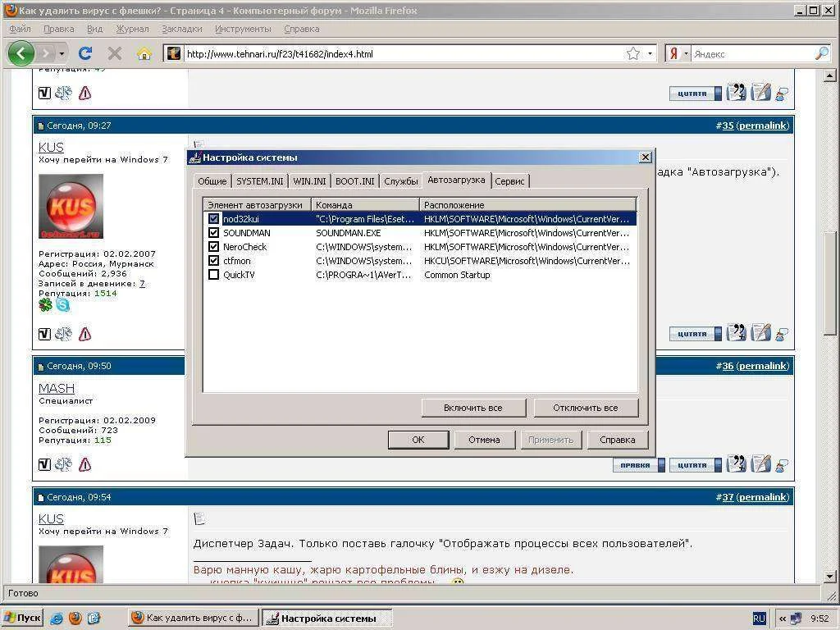This screenshot has height=630, width=840.
Task: Sort by the Расположение column header
Action: pyautogui.click(x=527, y=204)
